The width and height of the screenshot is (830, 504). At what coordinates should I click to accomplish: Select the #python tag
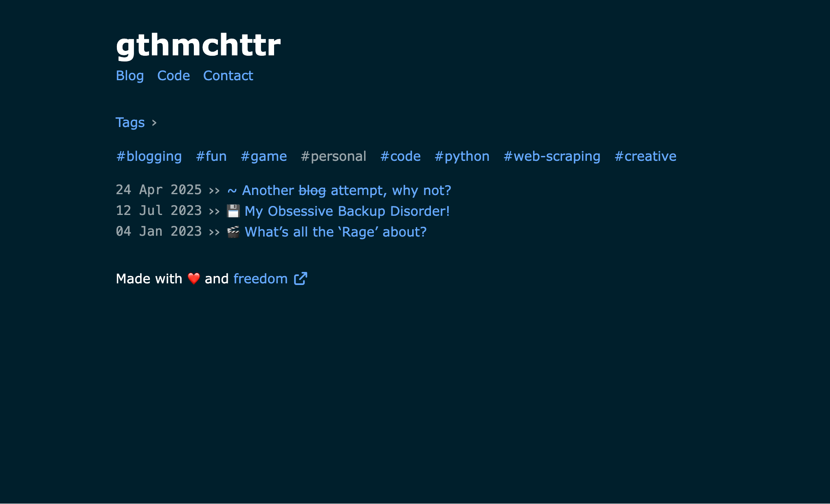(x=462, y=156)
